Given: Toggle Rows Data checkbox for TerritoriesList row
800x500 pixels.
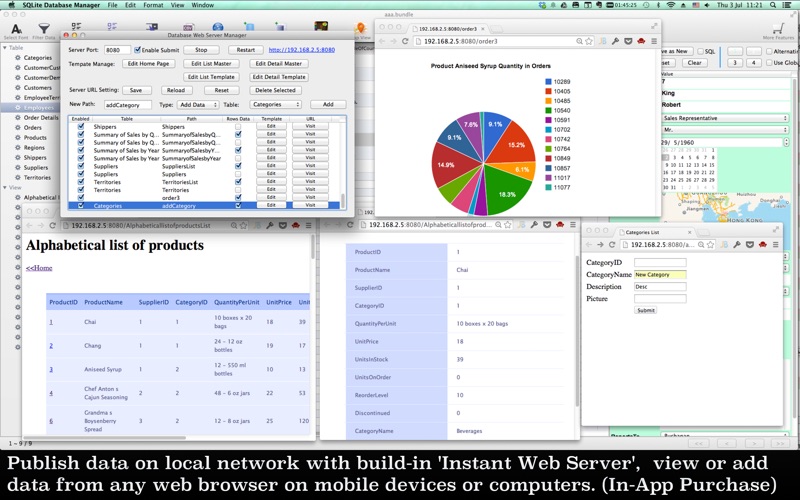Looking at the screenshot, I should point(238,182).
